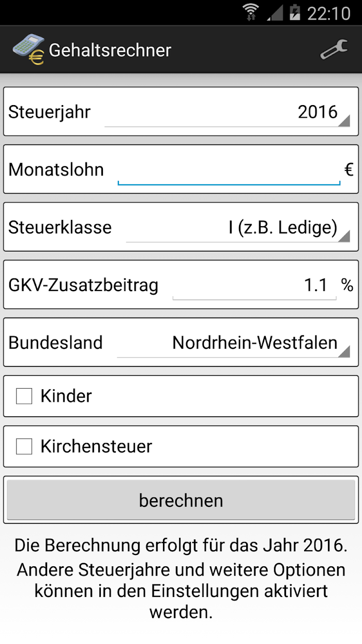
Task: Tap the mobile signal strength icon
Action: (275, 13)
